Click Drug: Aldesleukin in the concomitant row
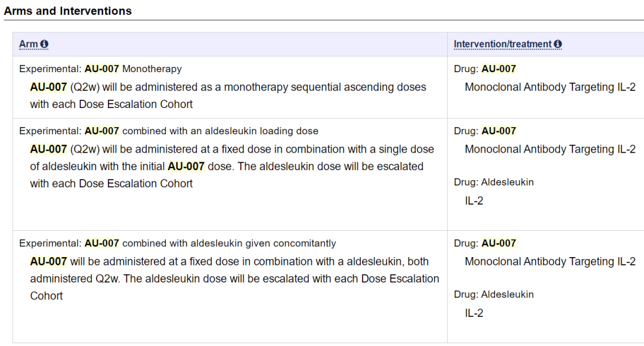The height and width of the screenshot is (346, 644). [x=494, y=294]
